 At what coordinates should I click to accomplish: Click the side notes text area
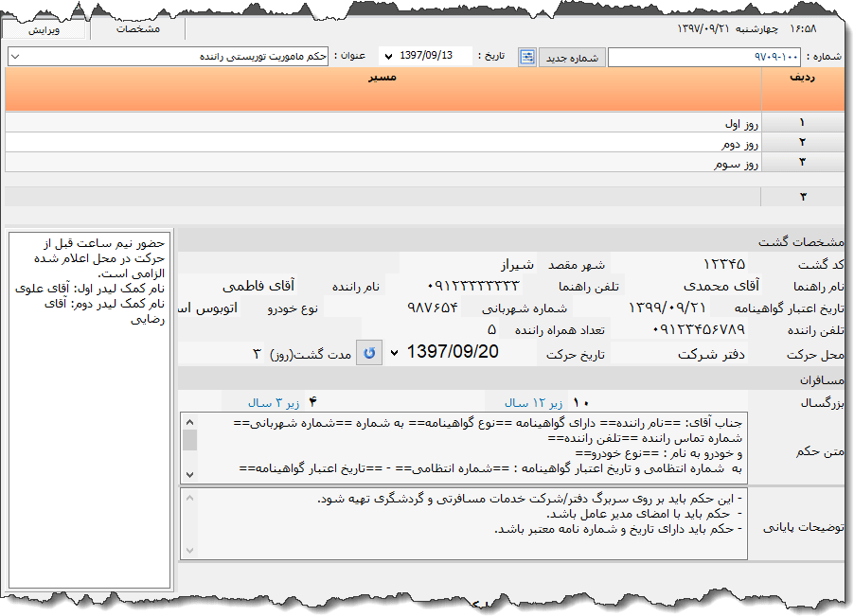pos(88,407)
